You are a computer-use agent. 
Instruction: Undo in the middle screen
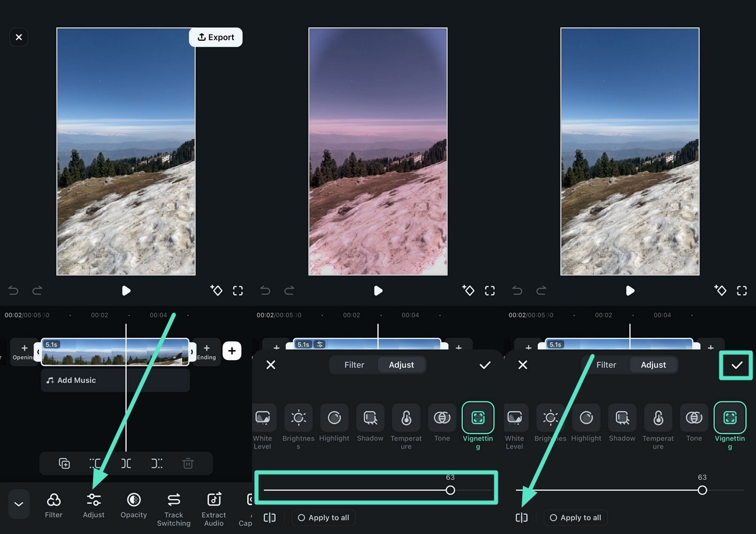click(x=265, y=290)
